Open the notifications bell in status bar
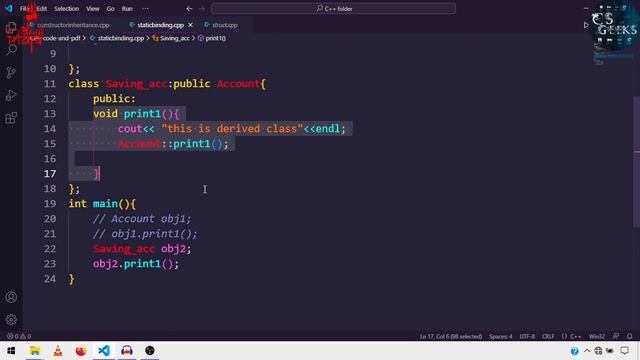The width and height of the screenshot is (640, 360). [x=629, y=336]
